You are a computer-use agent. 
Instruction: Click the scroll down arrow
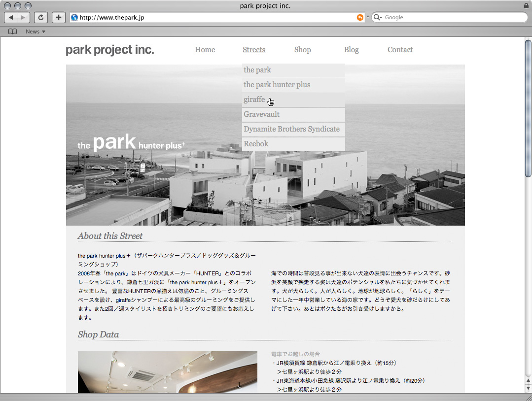pos(528,389)
